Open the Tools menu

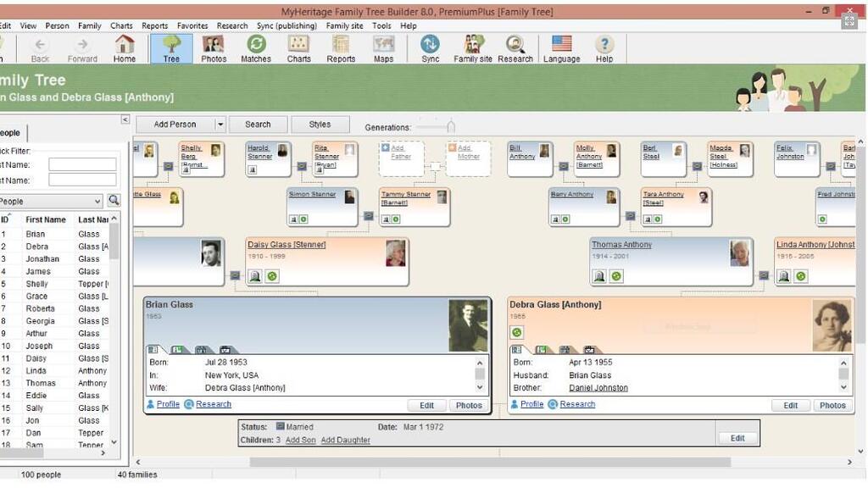click(381, 25)
